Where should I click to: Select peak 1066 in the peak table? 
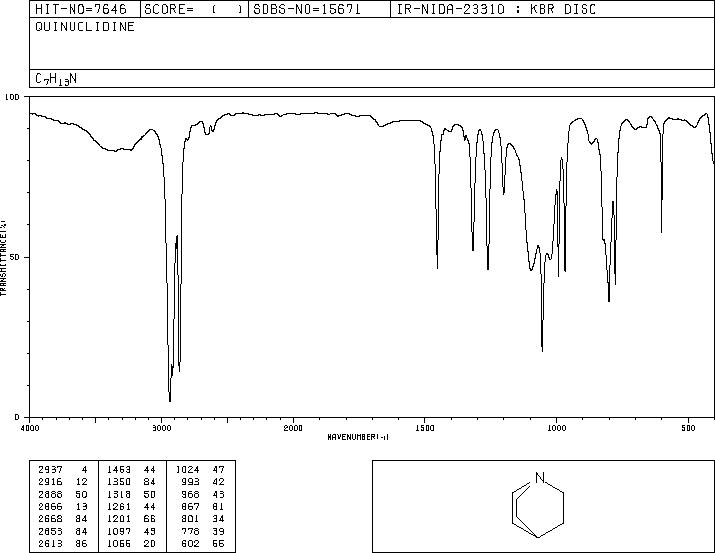tap(119, 543)
